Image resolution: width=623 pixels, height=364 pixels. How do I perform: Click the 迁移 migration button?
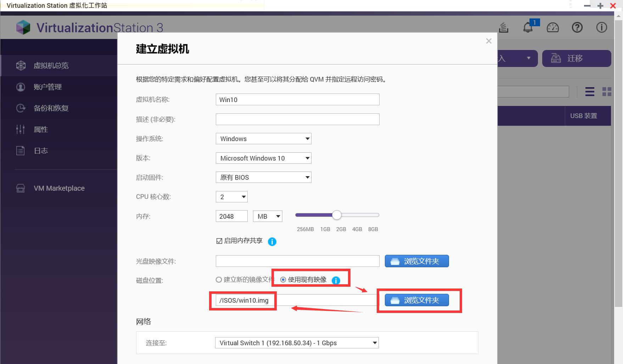pos(576,58)
